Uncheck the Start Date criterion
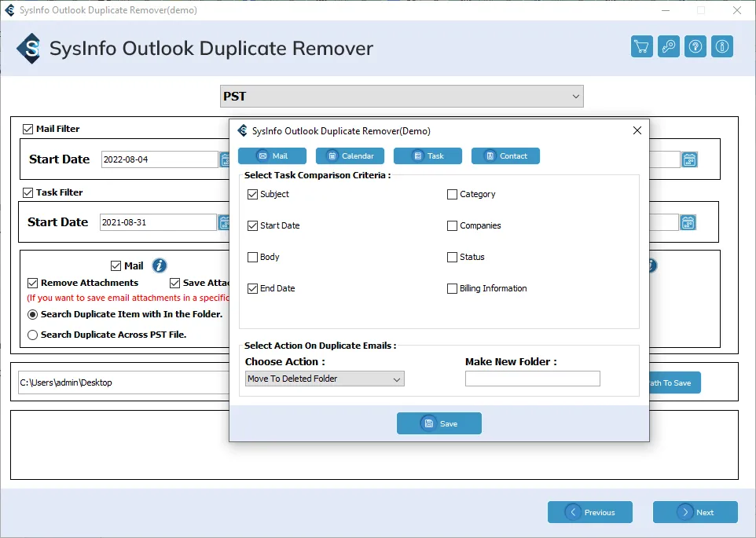The image size is (756, 538). coord(252,225)
